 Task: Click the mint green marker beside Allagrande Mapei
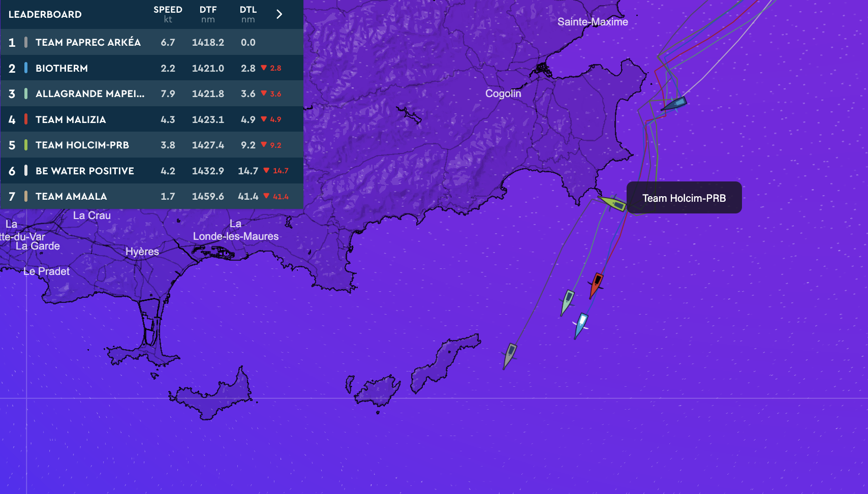[26, 94]
